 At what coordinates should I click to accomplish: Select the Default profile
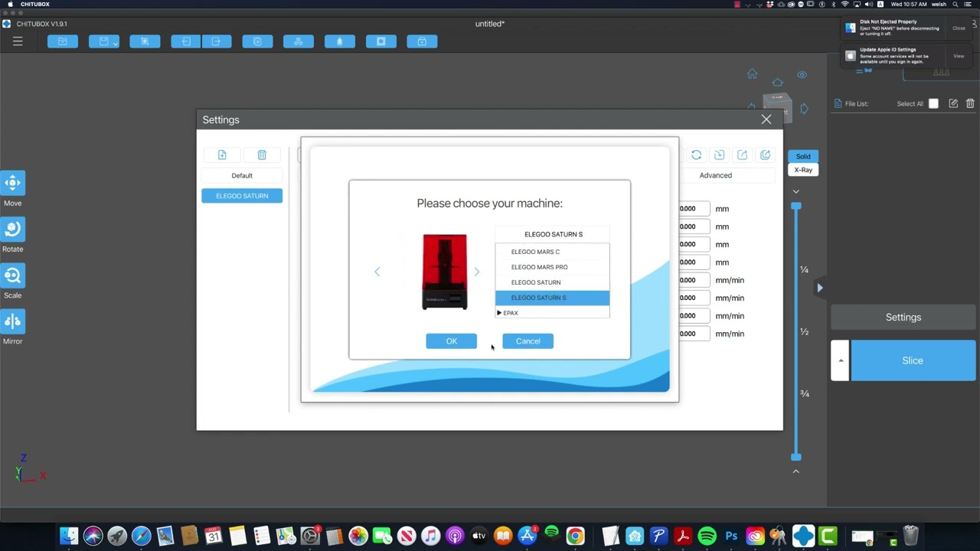tap(242, 175)
